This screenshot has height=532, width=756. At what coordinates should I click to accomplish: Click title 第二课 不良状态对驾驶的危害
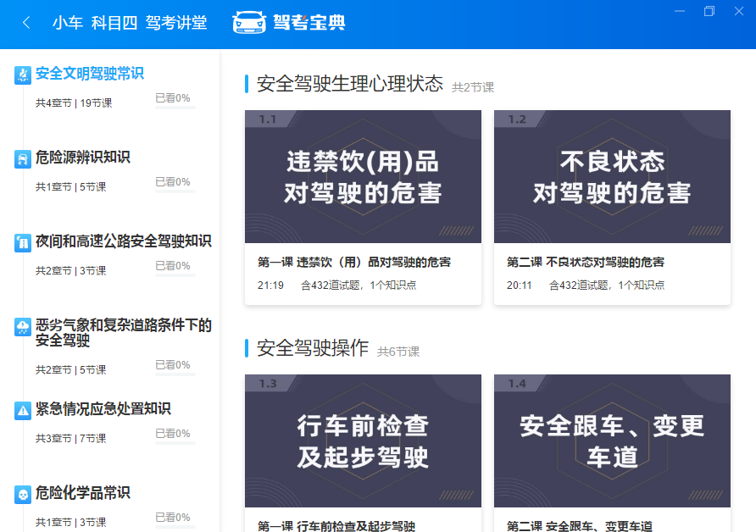586,262
